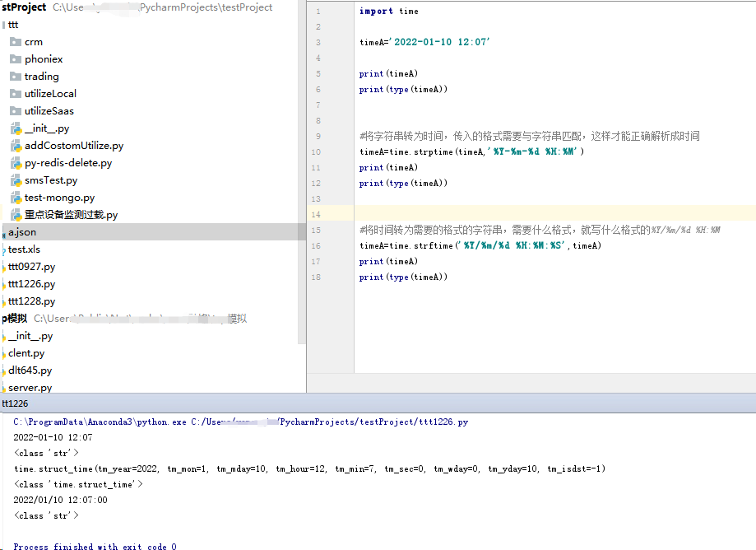The image size is (756, 550).
Task: Click the trading folder icon
Action: (16, 77)
